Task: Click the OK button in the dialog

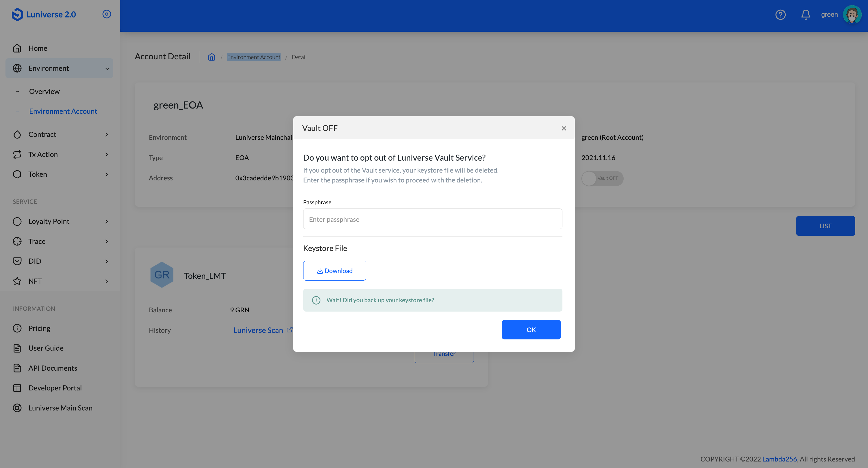Action: click(531, 329)
